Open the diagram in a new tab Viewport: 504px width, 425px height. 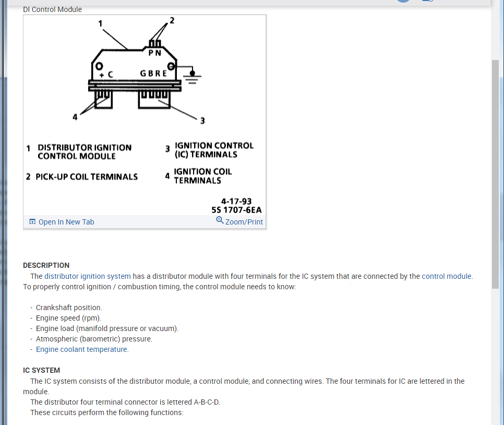[x=66, y=222]
